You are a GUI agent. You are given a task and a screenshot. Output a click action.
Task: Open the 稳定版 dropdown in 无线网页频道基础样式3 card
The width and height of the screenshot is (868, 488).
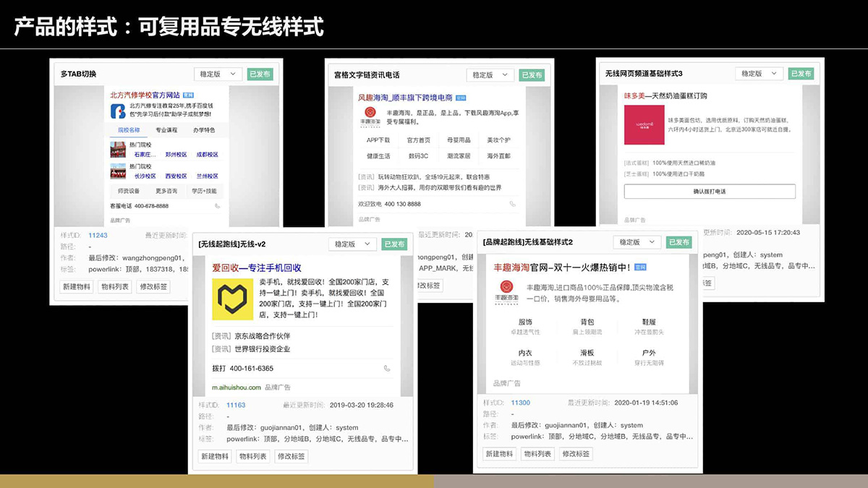click(x=759, y=74)
